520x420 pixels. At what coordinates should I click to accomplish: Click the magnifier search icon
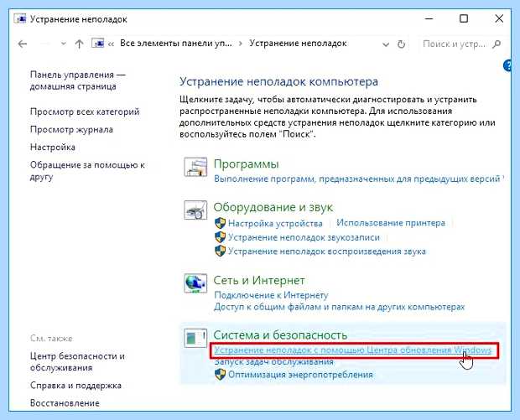click(x=497, y=44)
